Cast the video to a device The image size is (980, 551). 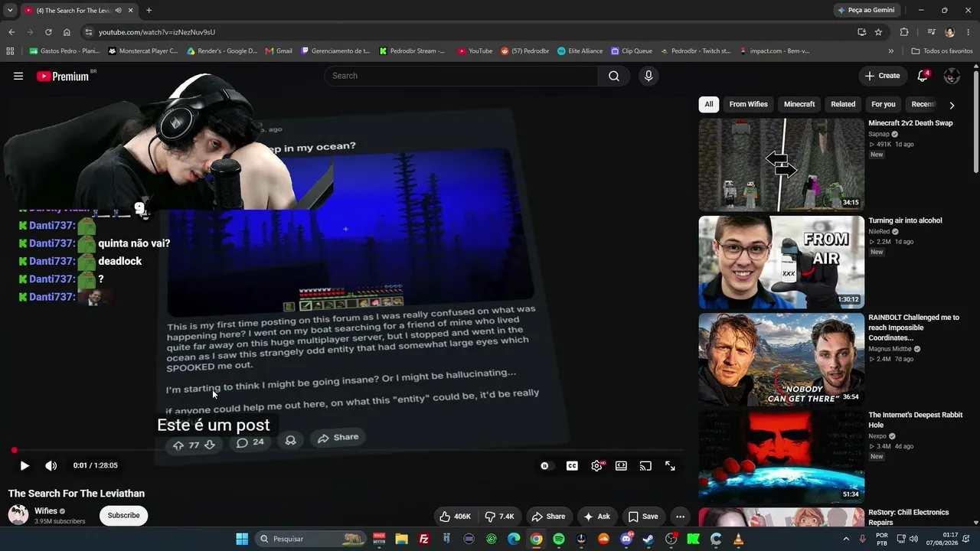pyautogui.click(x=645, y=465)
